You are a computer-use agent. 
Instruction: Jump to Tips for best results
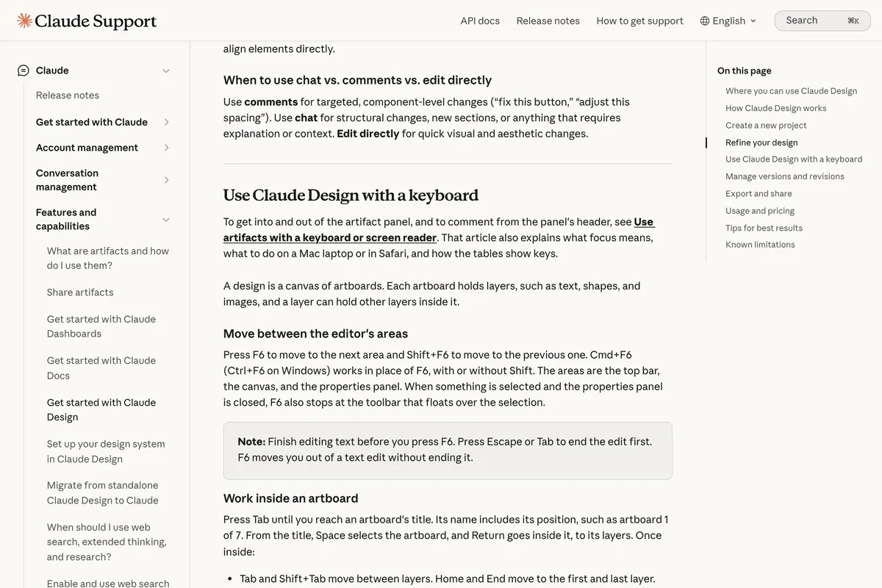[764, 228]
